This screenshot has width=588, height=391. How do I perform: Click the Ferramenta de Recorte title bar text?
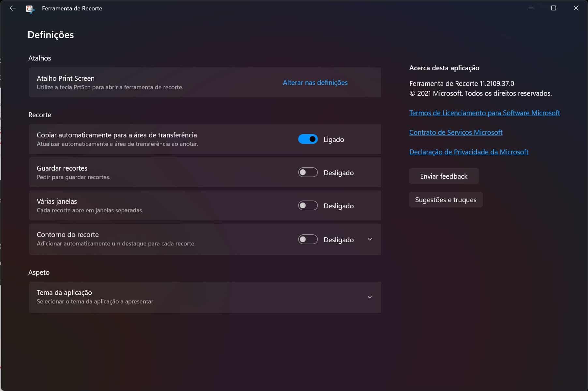click(72, 8)
